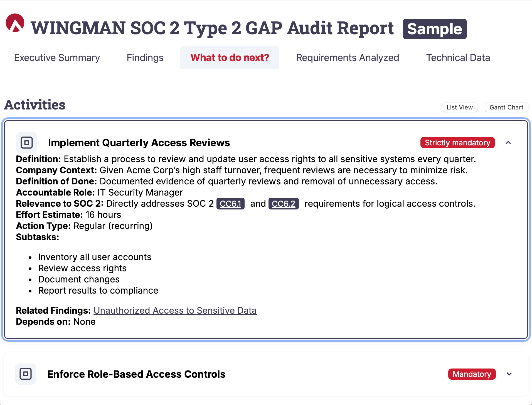Click the 'Review access rights' subtask
Viewport: 532px width, 405px height.
click(82, 268)
